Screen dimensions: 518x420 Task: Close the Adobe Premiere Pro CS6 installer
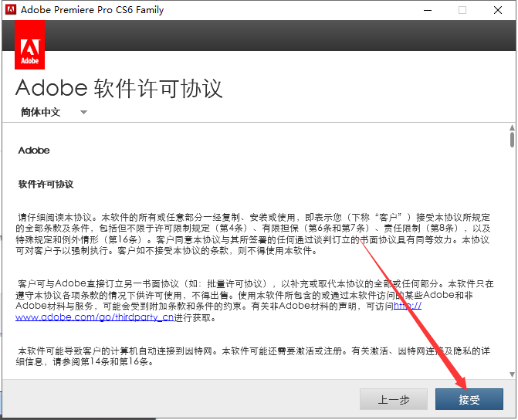pyautogui.click(x=498, y=10)
